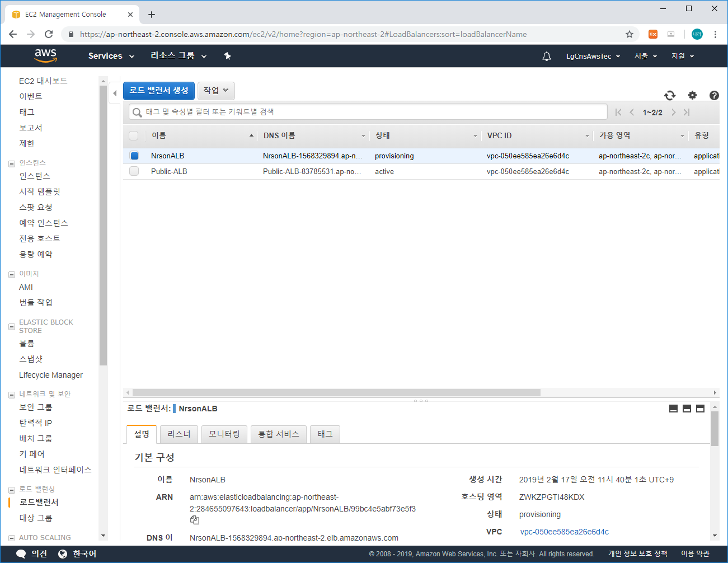The width and height of the screenshot is (728, 563).
Task: Open the 지원 support dropdown
Action: tap(683, 56)
